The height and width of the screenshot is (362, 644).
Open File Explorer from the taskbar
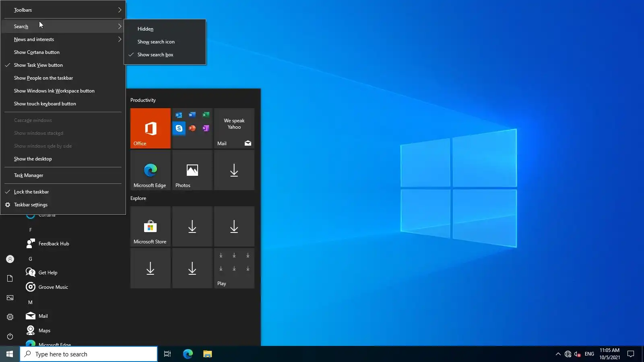207,354
